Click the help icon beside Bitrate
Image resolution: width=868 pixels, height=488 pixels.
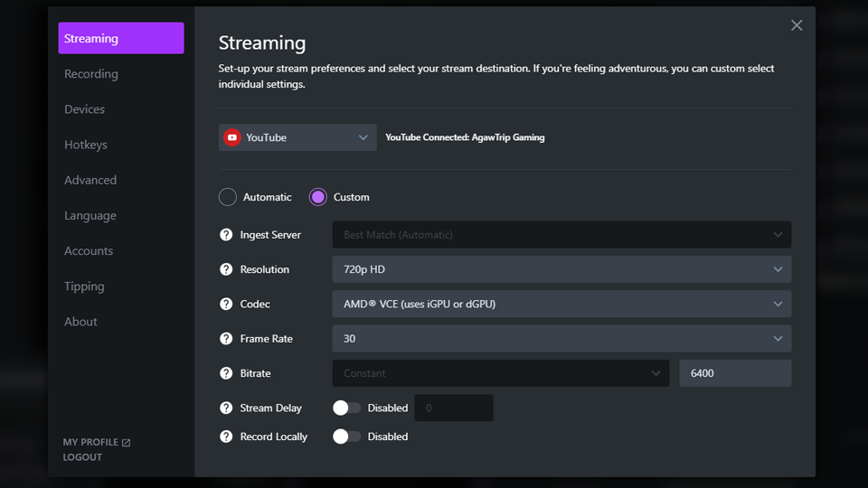[226, 373]
